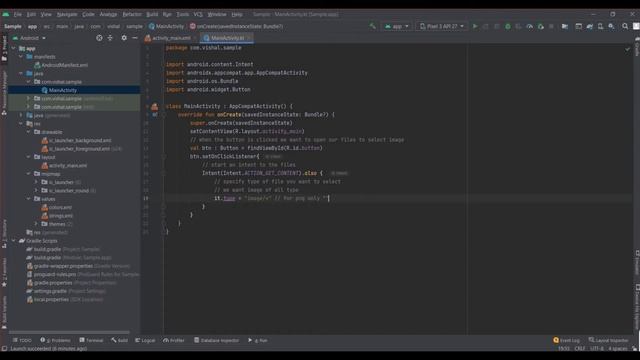Open the VCS menu

(x=198, y=14)
